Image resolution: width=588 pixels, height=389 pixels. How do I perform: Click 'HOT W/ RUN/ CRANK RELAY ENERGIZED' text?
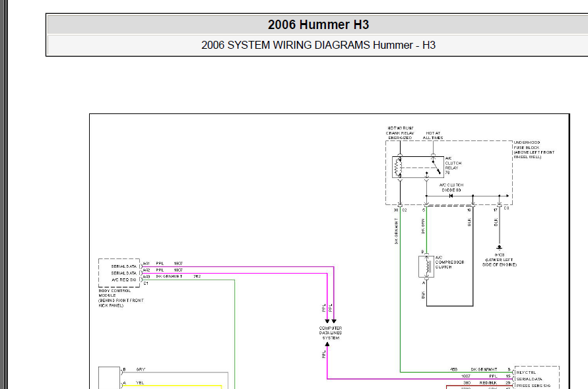tap(400, 133)
